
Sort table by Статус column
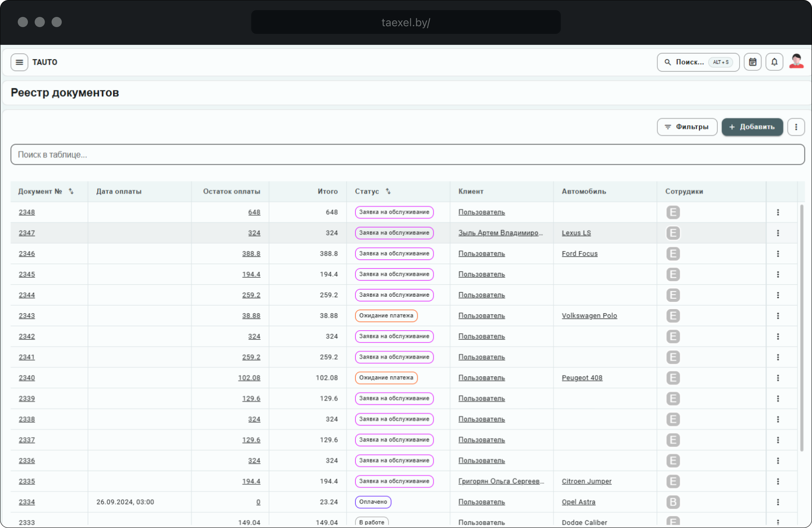click(388, 192)
